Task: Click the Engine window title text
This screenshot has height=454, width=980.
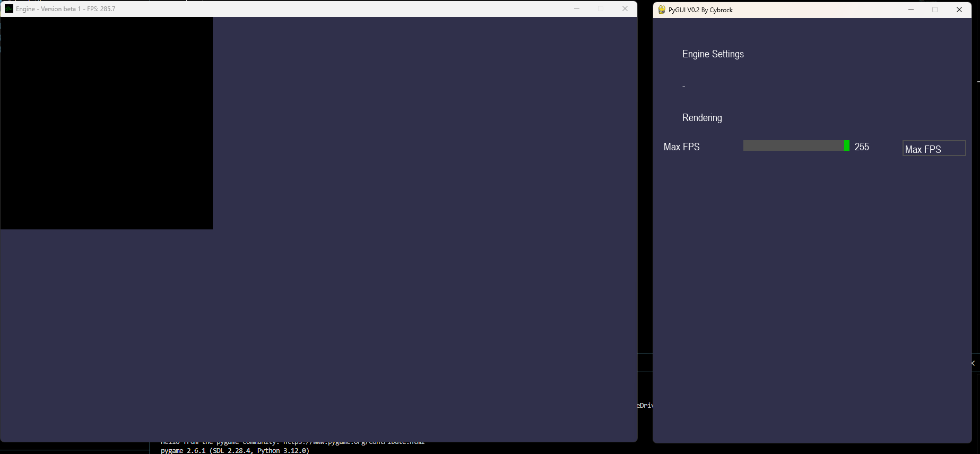Action: (65, 9)
